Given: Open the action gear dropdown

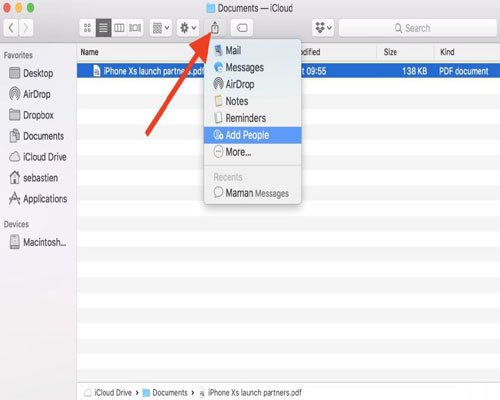Looking at the screenshot, I should 188,28.
